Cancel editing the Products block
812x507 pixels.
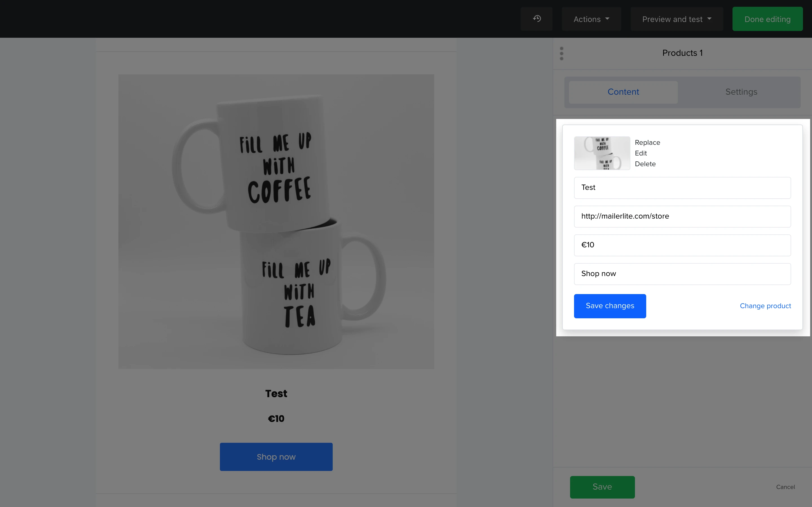785,487
